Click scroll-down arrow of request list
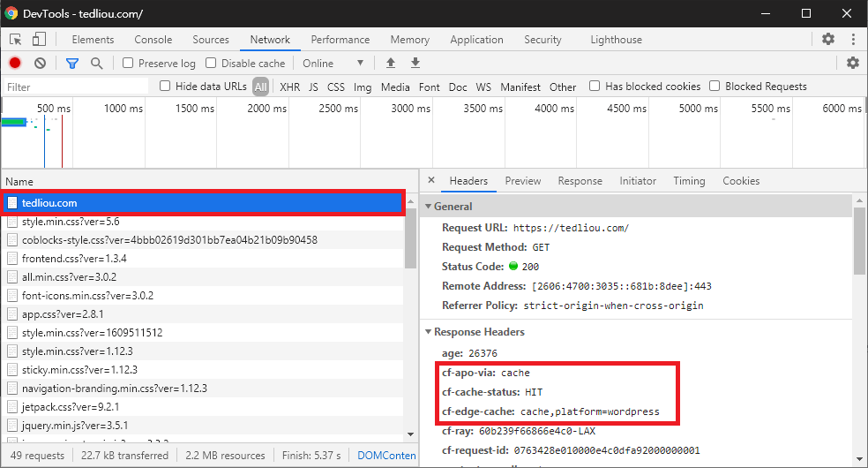The image size is (868, 468). 410,434
